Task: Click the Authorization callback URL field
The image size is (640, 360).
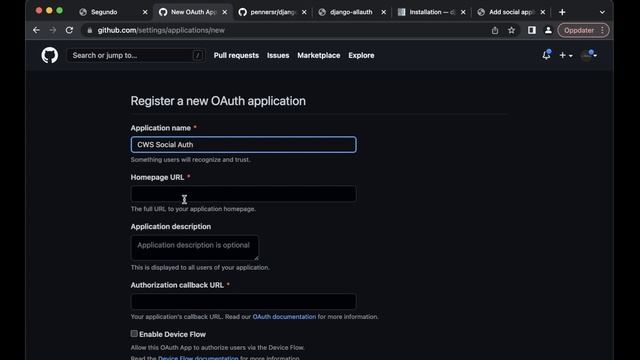Action: click(x=243, y=302)
